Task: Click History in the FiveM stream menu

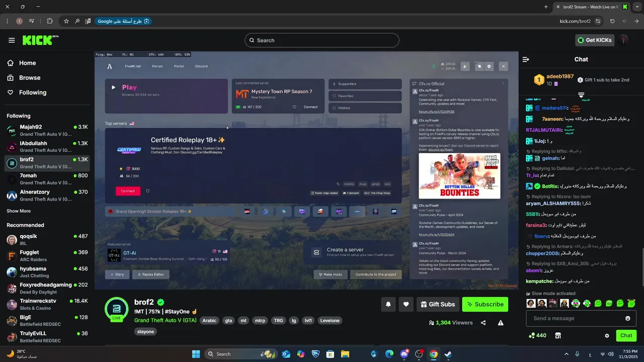Action: click(365, 108)
